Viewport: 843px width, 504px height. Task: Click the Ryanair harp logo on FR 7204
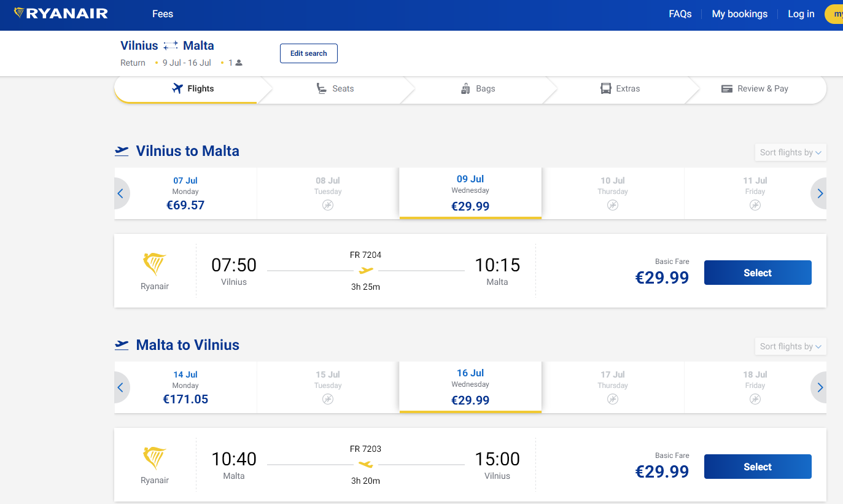[x=154, y=265]
